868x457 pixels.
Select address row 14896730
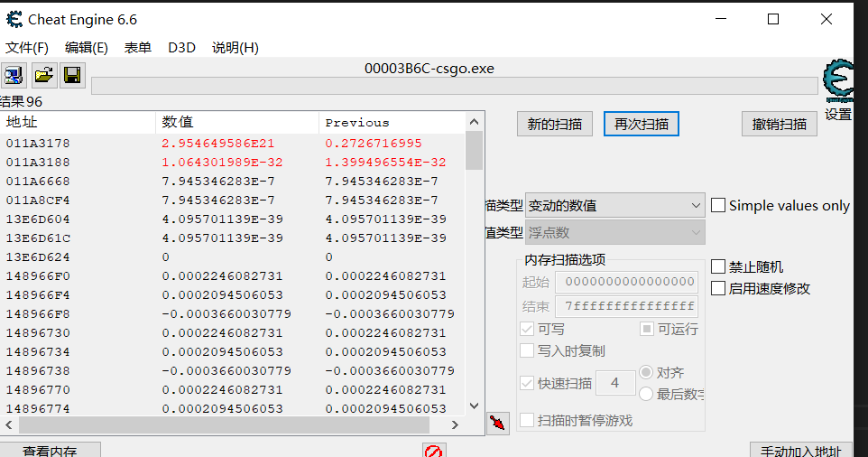pos(233,332)
